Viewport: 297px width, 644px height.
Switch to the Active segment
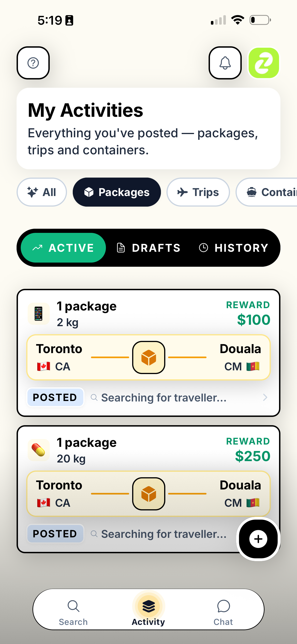(63, 248)
